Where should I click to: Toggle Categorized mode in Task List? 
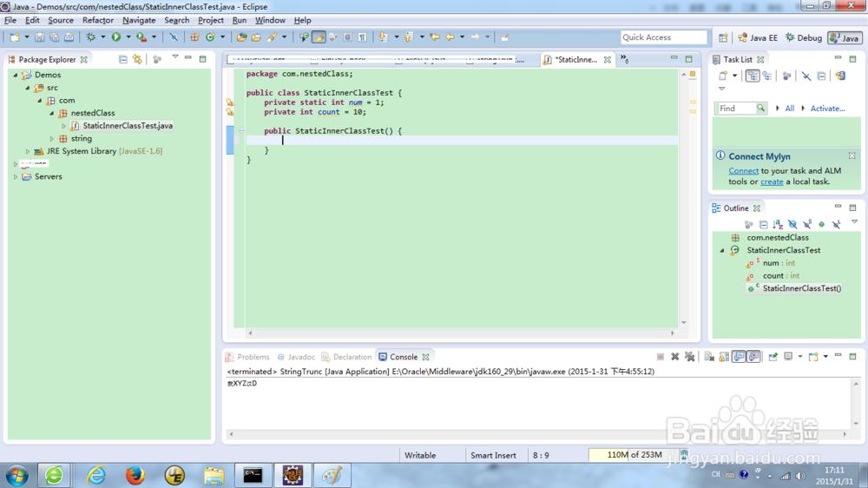point(753,76)
